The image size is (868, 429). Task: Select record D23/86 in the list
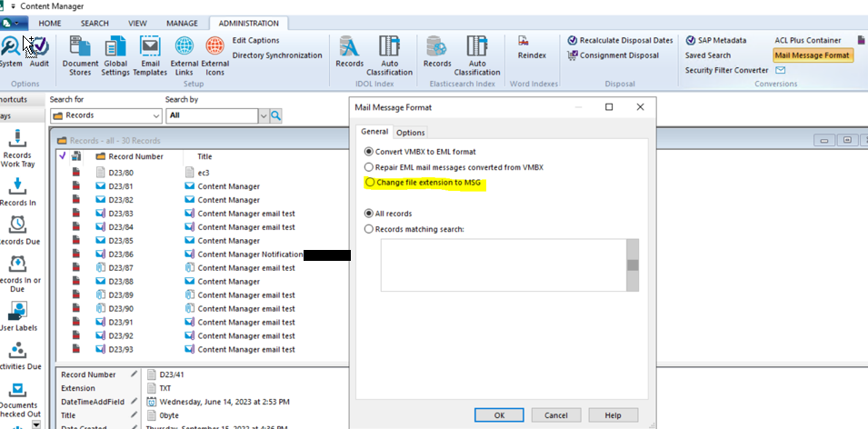pos(122,254)
